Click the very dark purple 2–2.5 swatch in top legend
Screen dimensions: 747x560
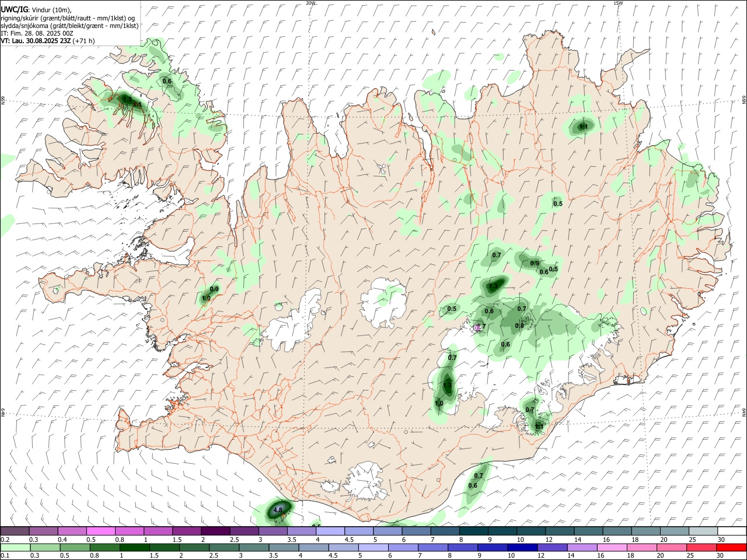(x=216, y=531)
